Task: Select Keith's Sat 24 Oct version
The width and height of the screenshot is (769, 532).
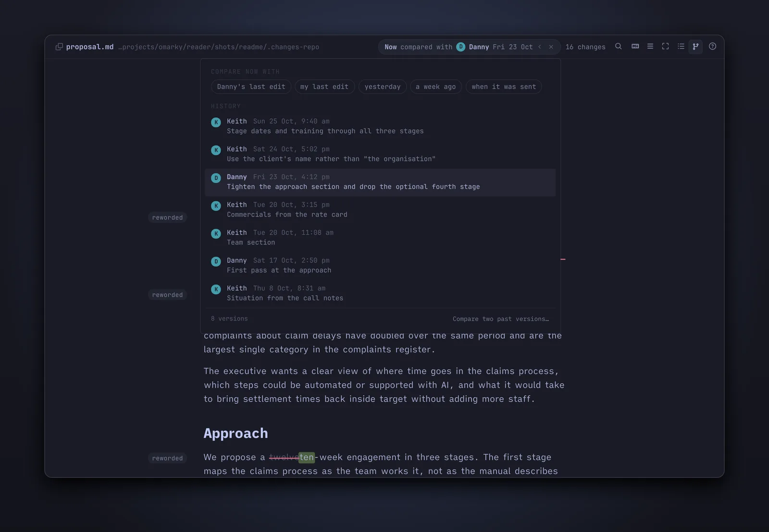Action: (380, 154)
